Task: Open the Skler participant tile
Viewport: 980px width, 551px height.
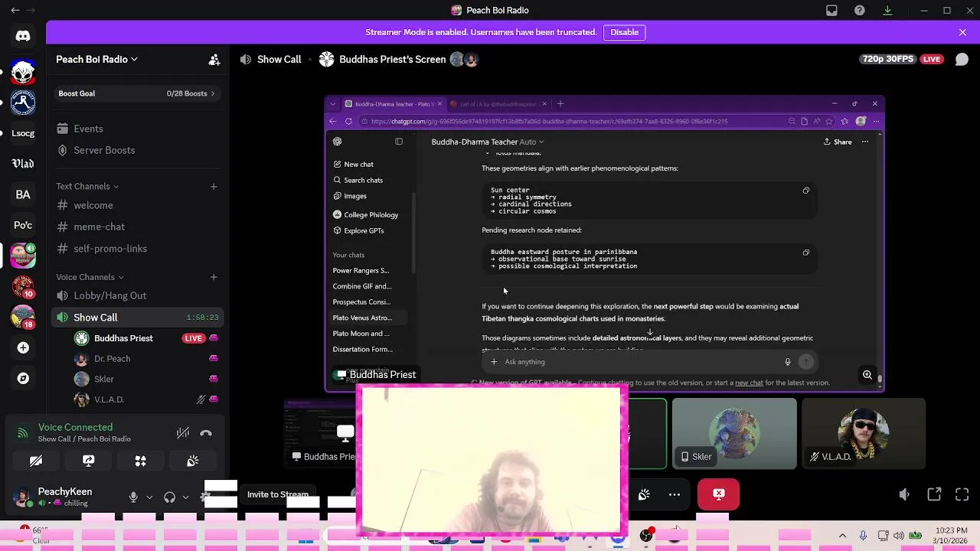Action: coord(734,433)
